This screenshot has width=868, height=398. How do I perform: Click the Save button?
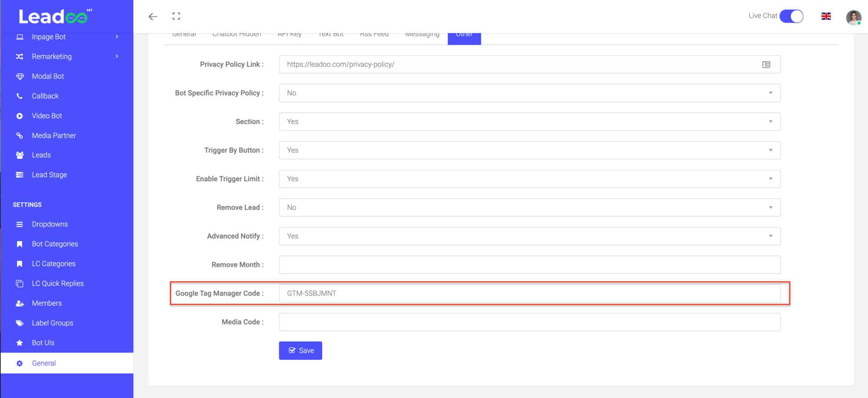(300, 350)
